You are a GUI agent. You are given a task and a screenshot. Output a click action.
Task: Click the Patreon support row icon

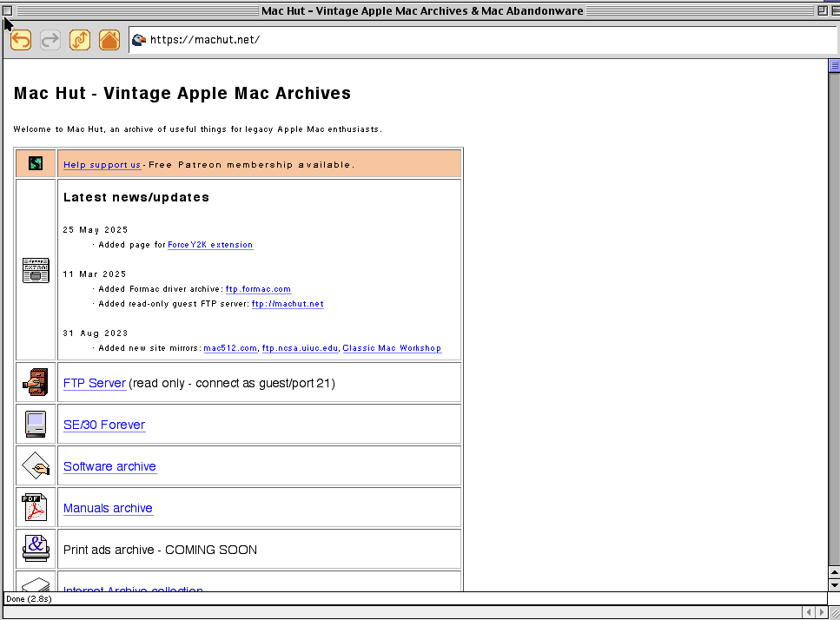[x=36, y=163]
